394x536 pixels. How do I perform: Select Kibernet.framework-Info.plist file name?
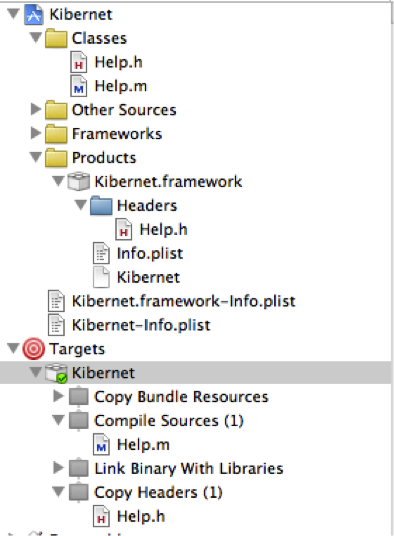(184, 302)
